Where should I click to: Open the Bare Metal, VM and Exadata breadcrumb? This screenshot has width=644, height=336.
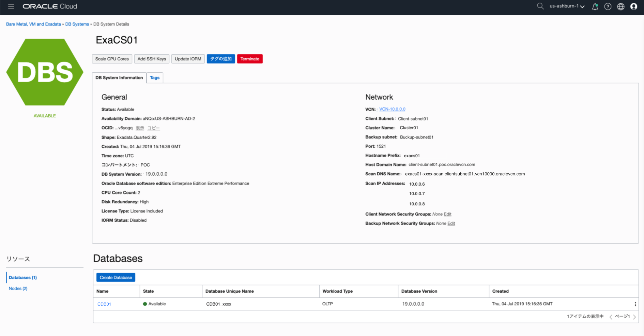click(x=33, y=24)
